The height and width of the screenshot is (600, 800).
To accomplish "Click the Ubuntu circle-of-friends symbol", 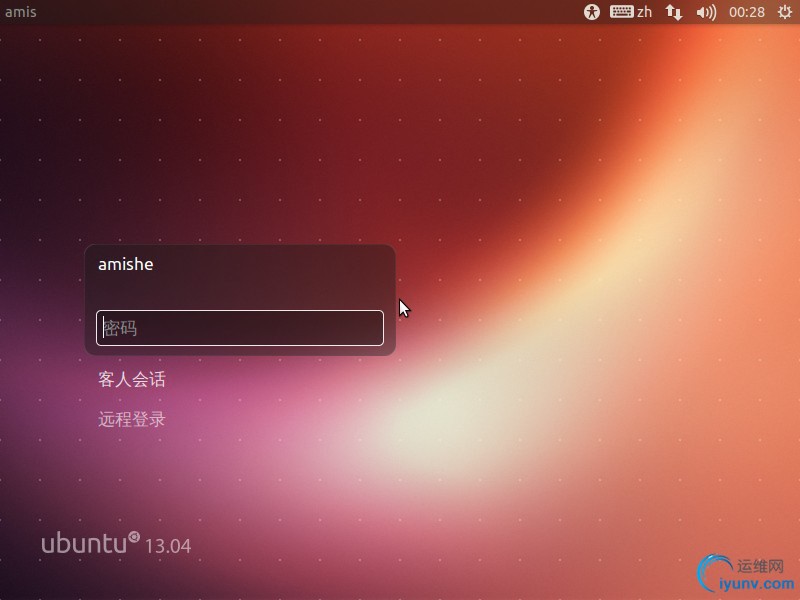I will (x=134, y=537).
